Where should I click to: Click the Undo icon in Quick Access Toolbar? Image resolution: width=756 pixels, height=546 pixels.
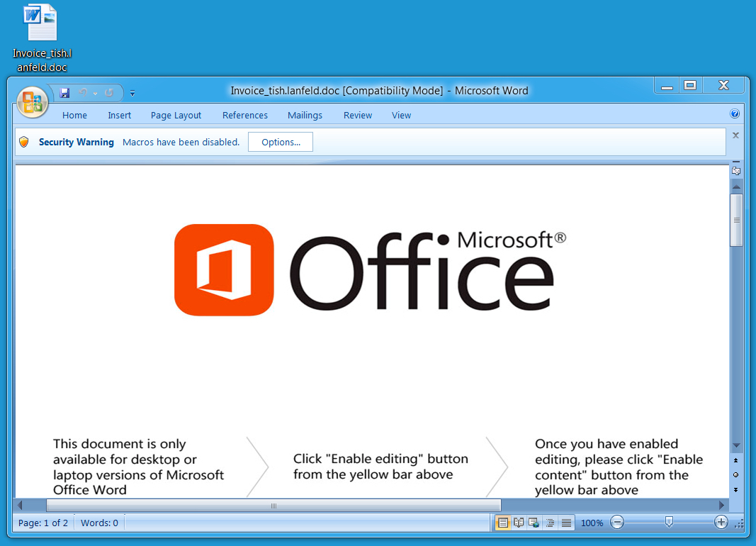coord(84,93)
